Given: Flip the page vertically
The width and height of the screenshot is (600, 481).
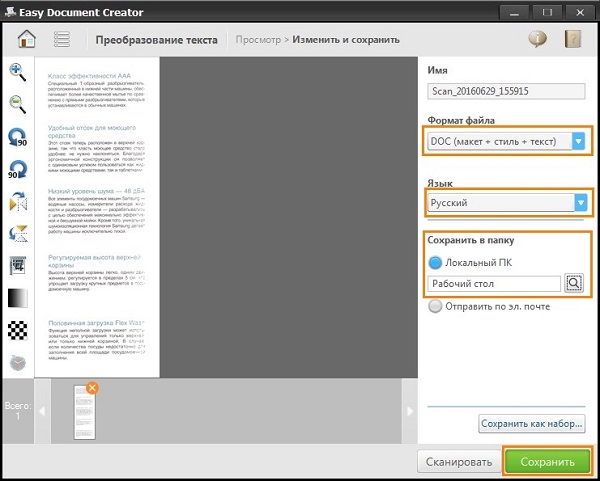Looking at the screenshot, I should (x=18, y=235).
